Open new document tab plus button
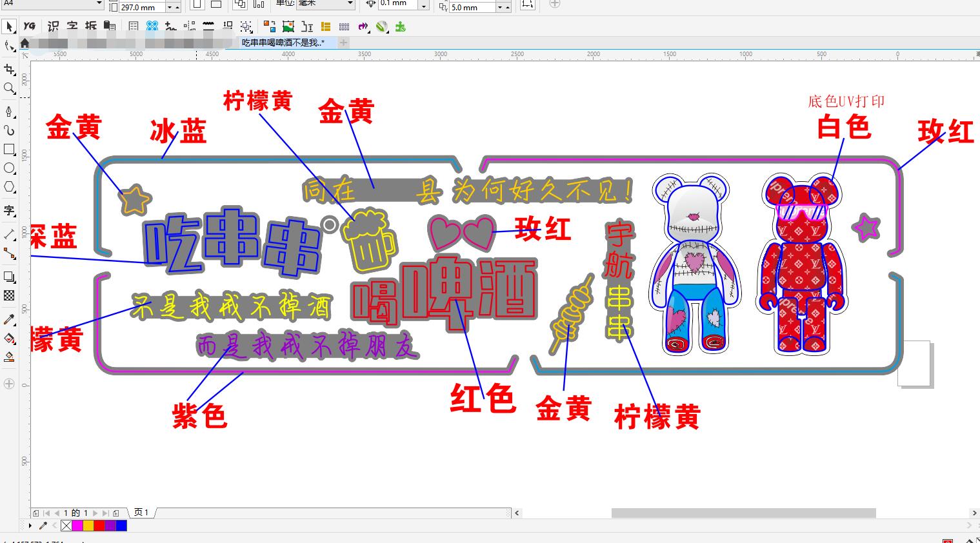 pyautogui.click(x=344, y=43)
